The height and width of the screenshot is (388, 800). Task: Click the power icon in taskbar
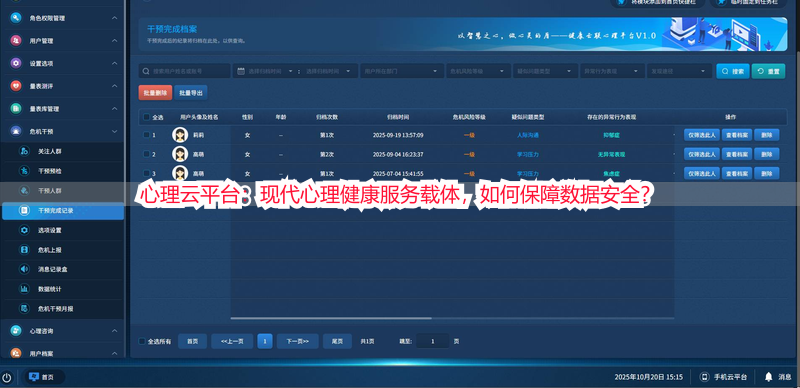6,377
